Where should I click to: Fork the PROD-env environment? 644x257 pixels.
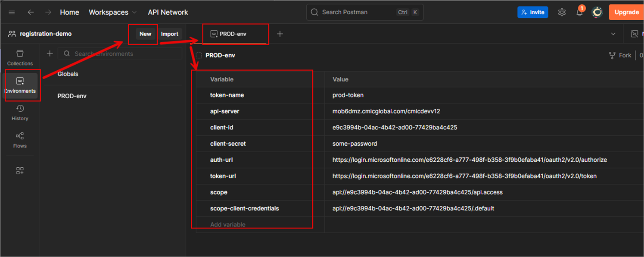619,55
